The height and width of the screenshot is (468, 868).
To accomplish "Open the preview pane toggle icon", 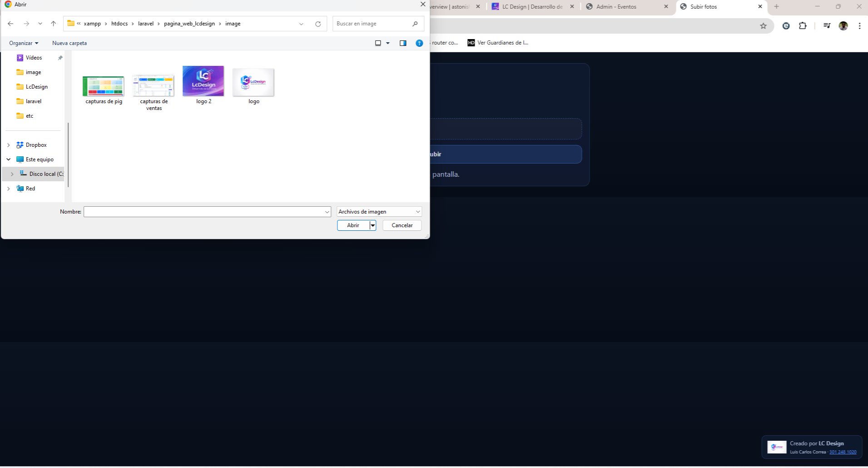I will click(x=403, y=43).
